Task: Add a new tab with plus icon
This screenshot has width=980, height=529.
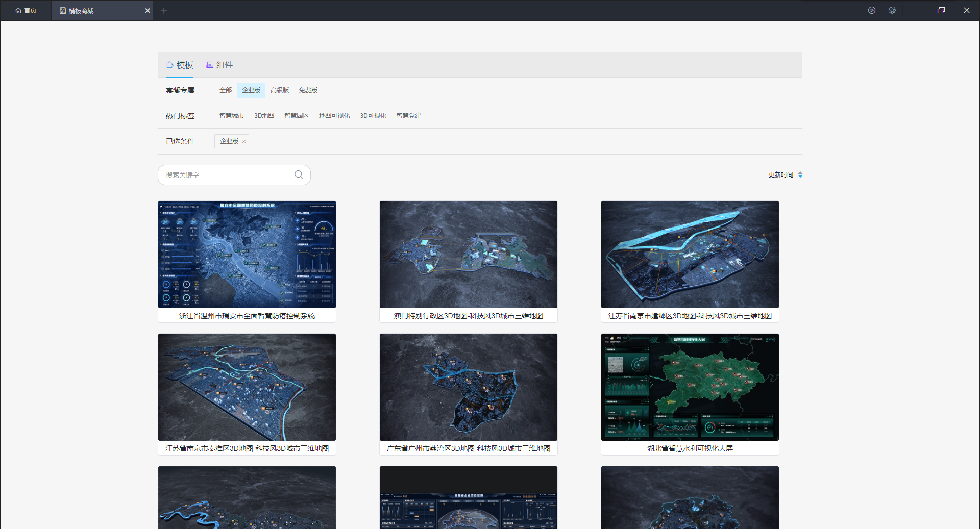Action: tap(164, 10)
